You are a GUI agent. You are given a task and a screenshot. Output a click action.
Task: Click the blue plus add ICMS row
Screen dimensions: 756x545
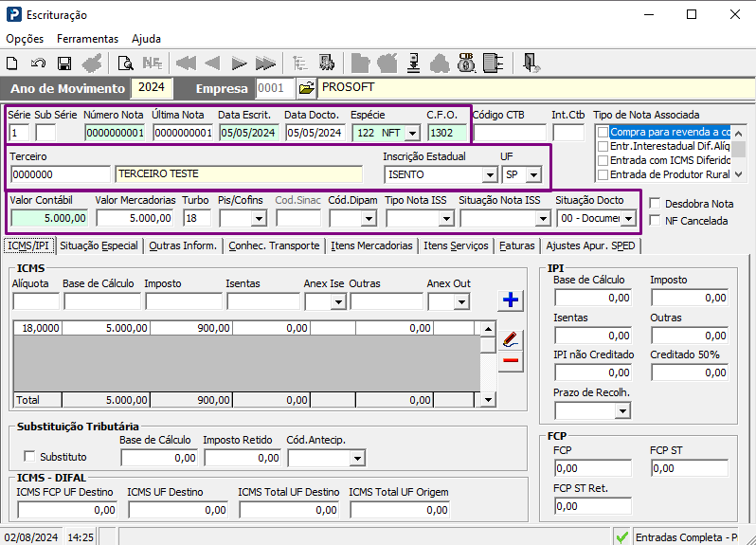click(x=511, y=300)
